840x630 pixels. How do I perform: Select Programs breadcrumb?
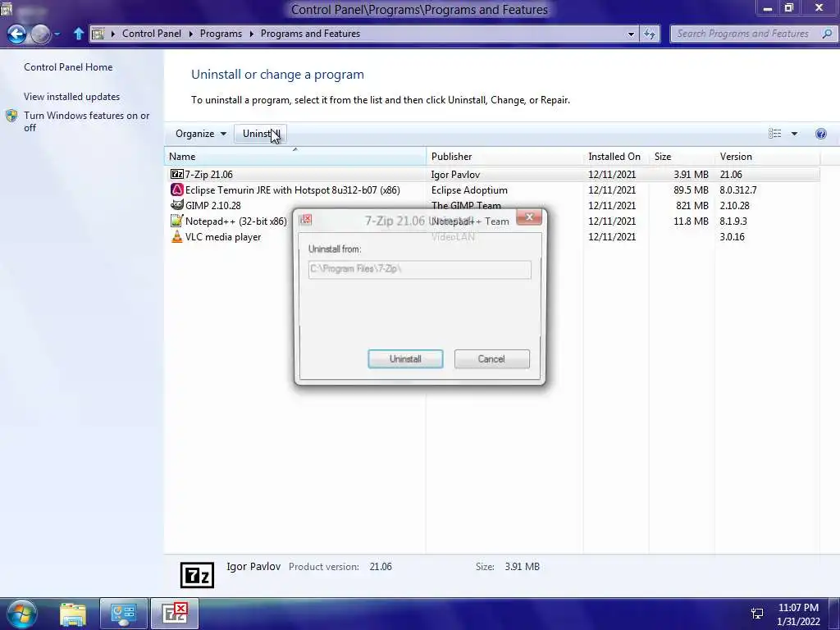pos(221,33)
